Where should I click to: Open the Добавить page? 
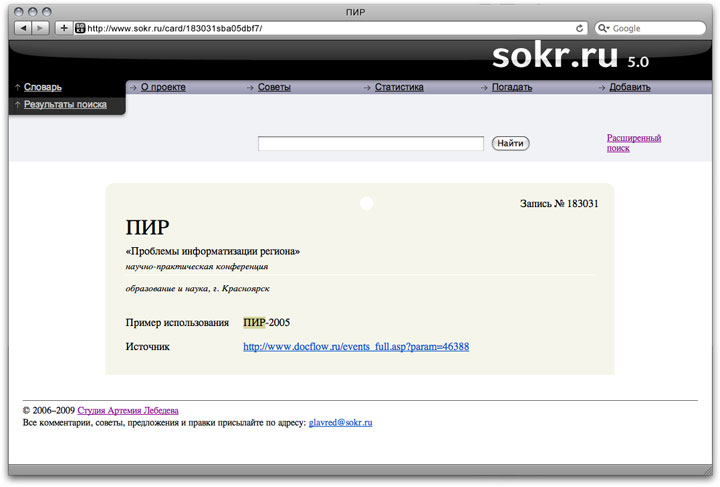(630, 87)
